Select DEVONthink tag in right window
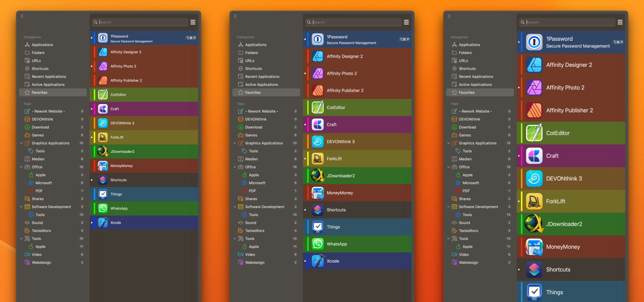 click(x=480, y=119)
